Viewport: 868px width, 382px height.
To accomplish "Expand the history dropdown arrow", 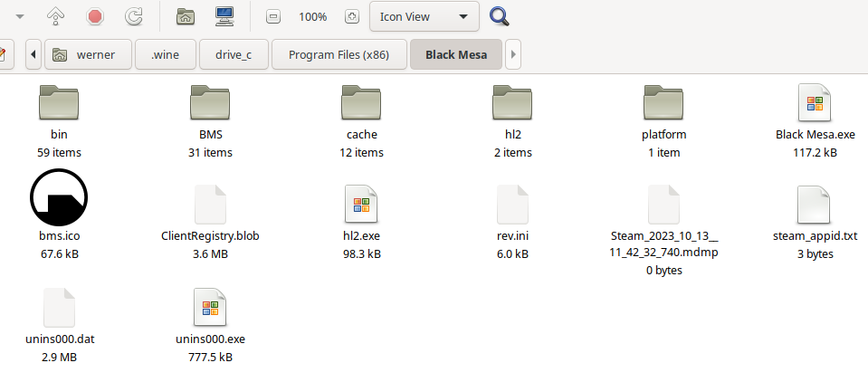I will pos(20,16).
